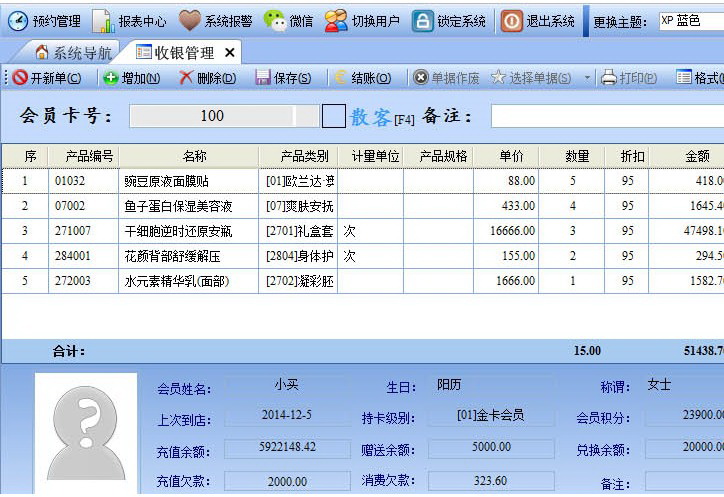Click the 单据作废 cancel icon
The image size is (724, 497).
coord(421,77)
